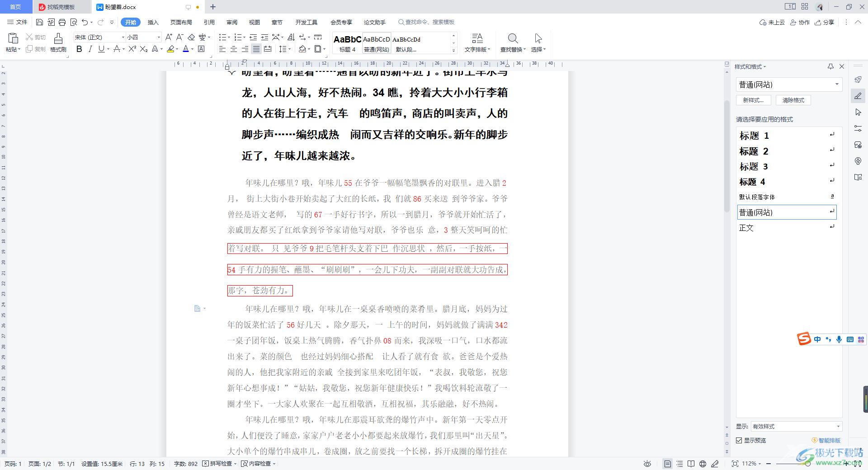Open the 显示 有效样式 dropdown
868x470 pixels.
point(796,426)
